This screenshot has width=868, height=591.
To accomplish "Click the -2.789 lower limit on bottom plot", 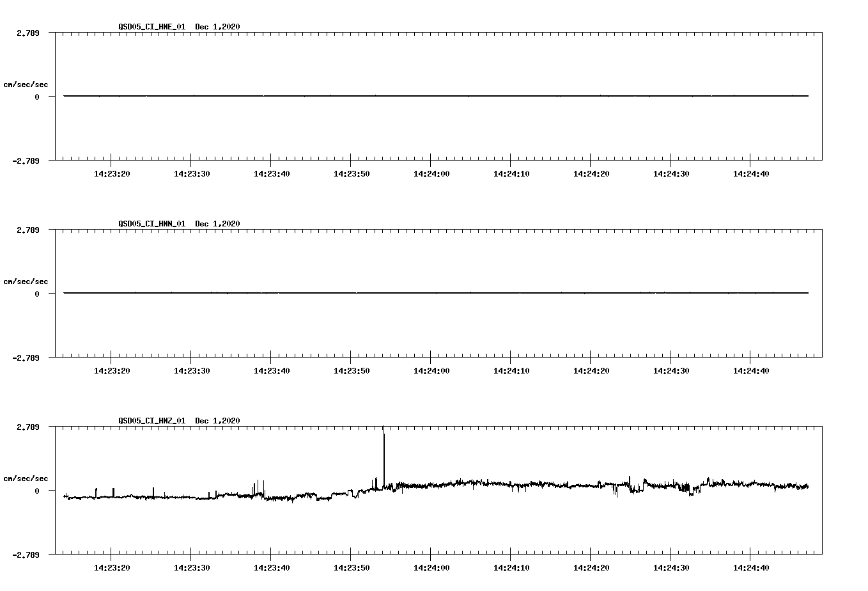I will (x=26, y=555).
